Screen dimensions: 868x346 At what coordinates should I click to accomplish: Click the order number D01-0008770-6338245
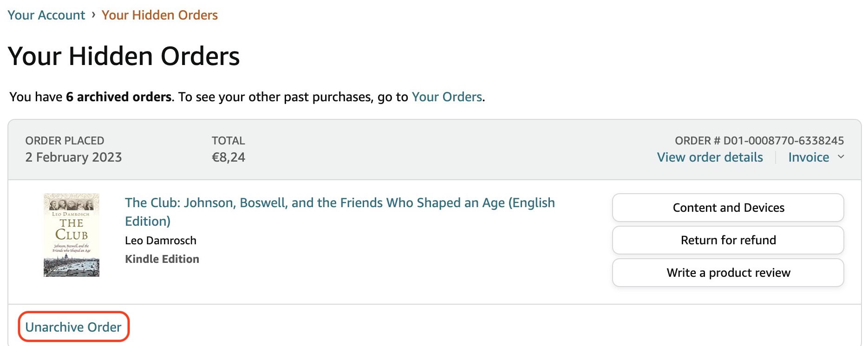[x=783, y=141]
